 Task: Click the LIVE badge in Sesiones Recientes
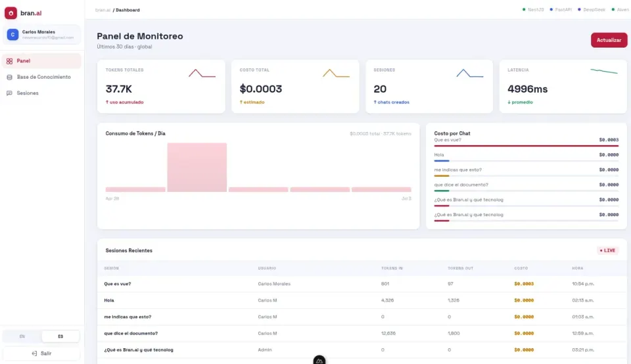click(x=607, y=250)
